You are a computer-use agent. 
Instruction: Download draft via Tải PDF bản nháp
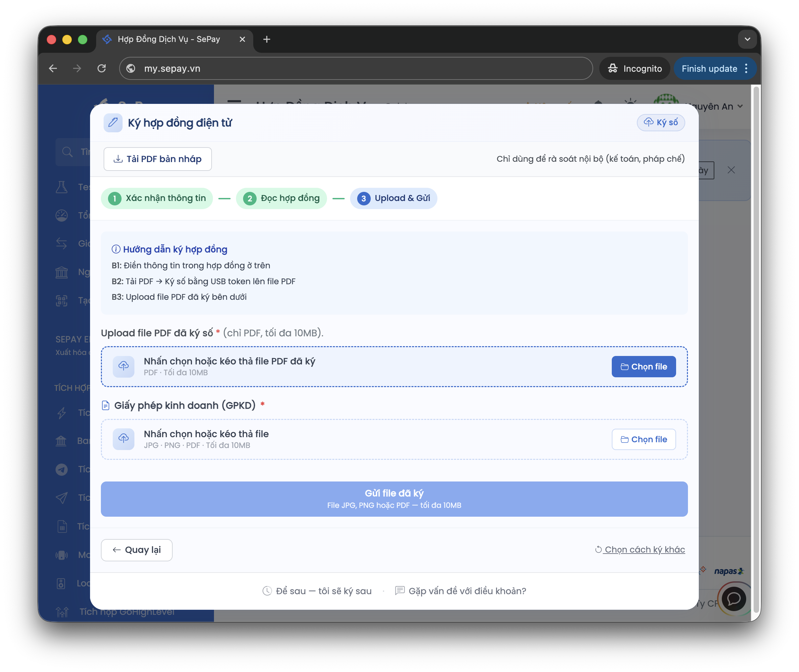tap(157, 159)
